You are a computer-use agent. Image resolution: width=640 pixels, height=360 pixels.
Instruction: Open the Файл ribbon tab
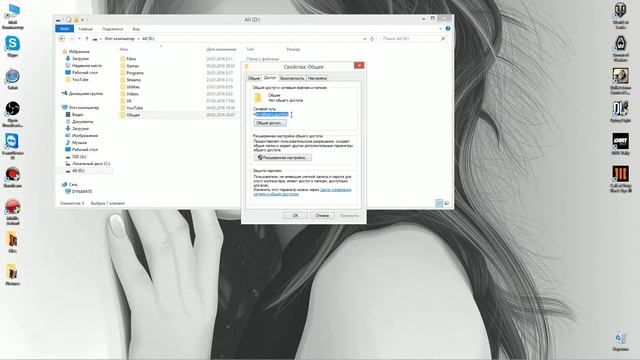(64, 29)
